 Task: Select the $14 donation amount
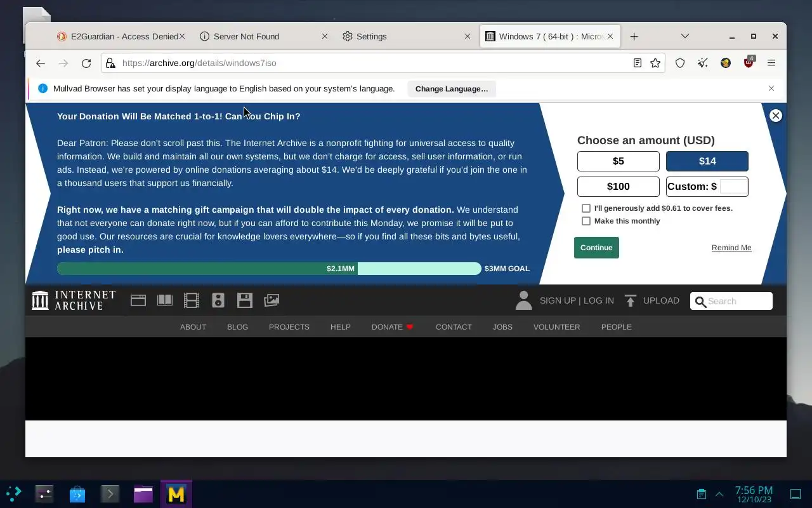(x=707, y=161)
